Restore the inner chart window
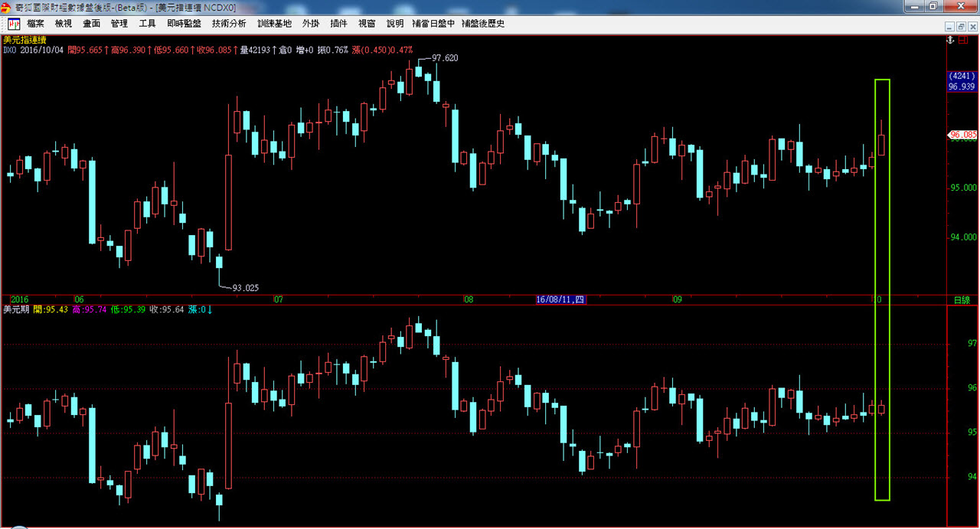This screenshot has height=529, width=980. 962,24
